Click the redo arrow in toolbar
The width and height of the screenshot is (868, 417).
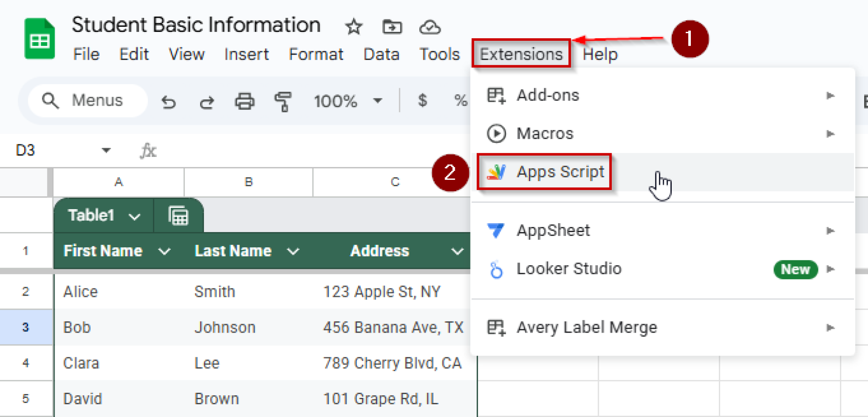click(x=206, y=102)
